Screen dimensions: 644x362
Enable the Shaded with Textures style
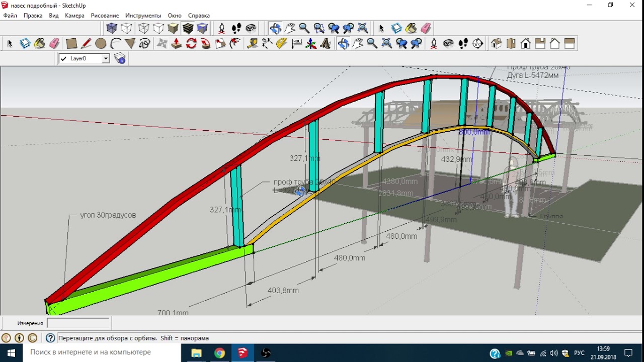pos(188,28)
